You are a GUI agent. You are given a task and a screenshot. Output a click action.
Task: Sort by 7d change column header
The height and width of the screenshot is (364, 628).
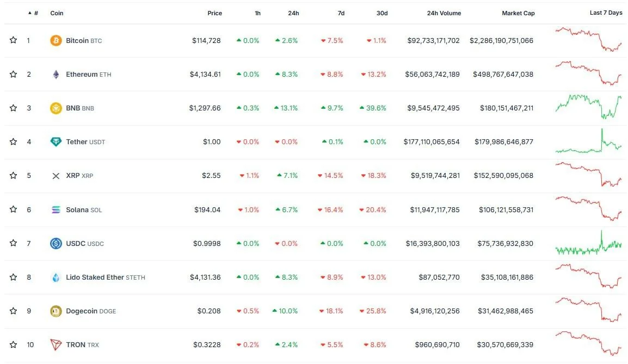point(341,13)
